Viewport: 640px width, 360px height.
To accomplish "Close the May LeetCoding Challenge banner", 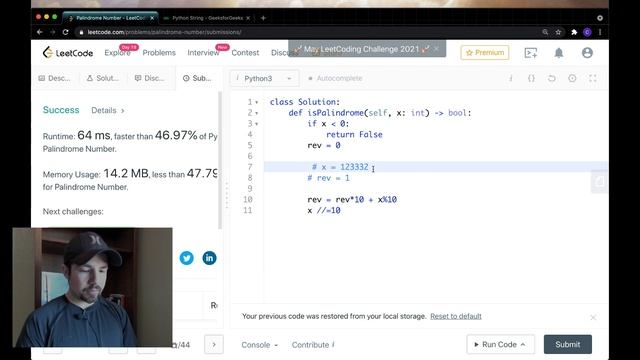I will 436,49.
